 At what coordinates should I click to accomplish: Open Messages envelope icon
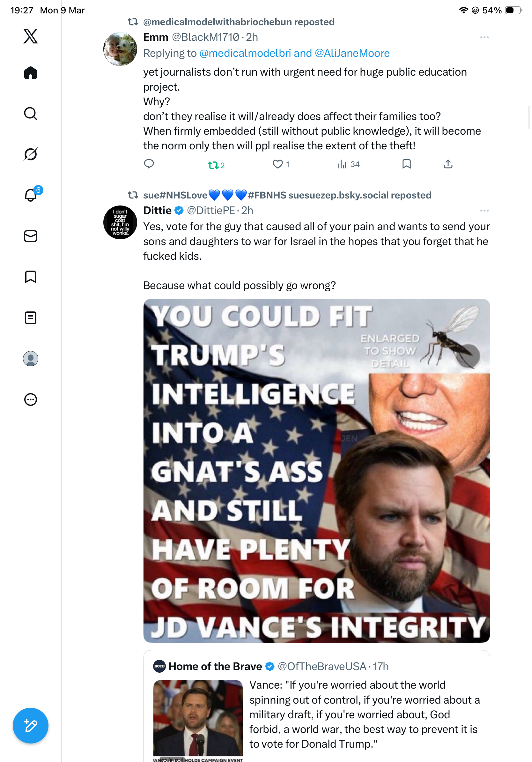[31, 236]
